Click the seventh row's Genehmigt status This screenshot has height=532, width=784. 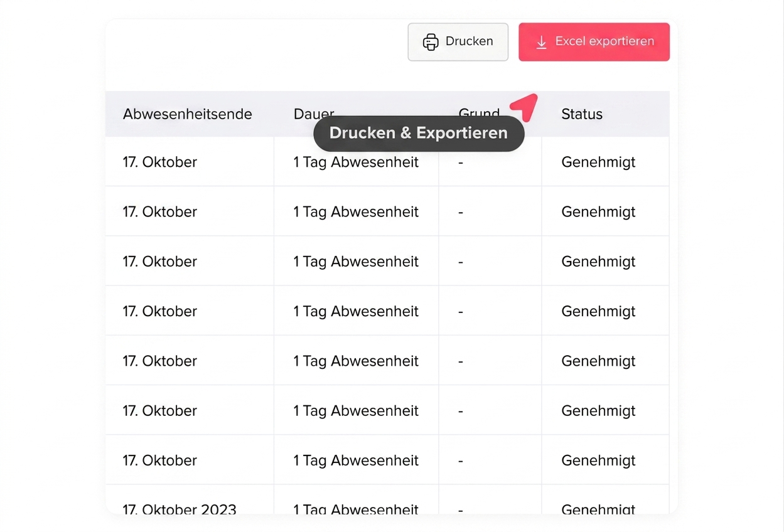click(598, 460)
